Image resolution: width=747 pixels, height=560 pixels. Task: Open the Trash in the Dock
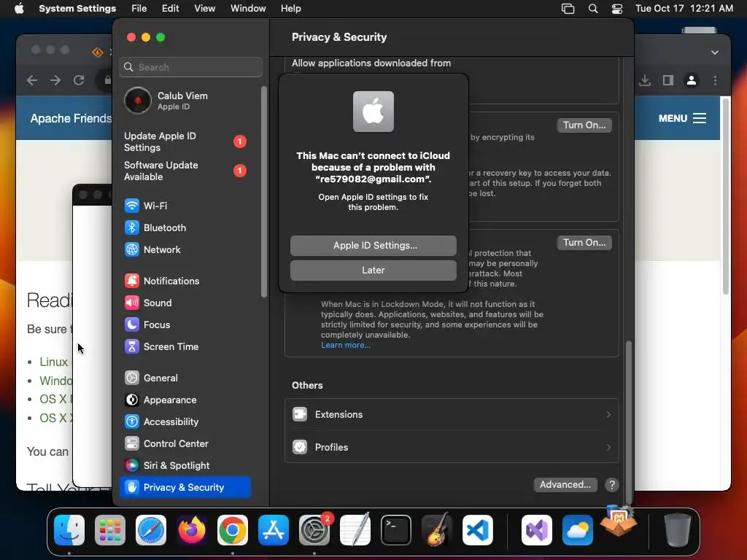678,530
